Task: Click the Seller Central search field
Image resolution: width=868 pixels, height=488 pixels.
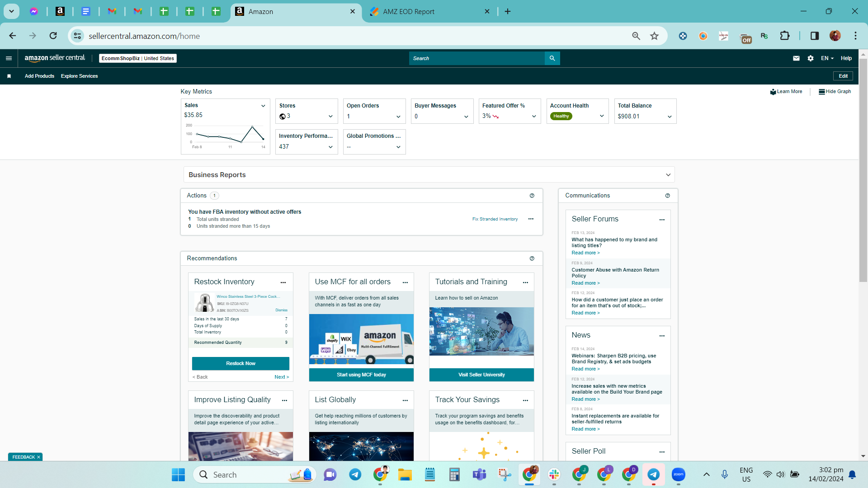Action: pyautogui.click(x=477, y=58)
